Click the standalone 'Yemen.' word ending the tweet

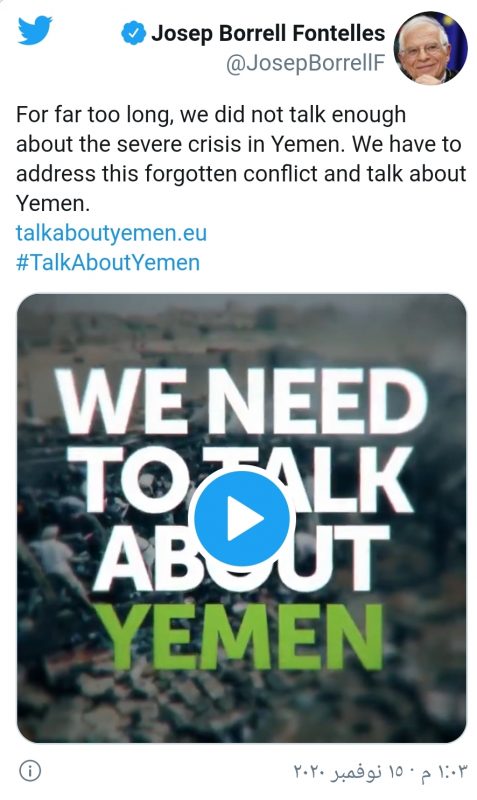(x=53, y=204)
